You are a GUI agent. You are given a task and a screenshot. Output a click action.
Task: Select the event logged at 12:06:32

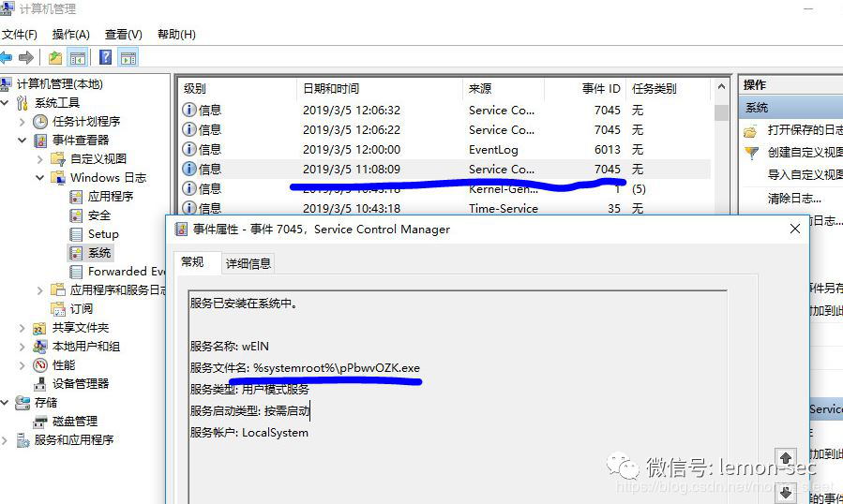coord(444,111)
